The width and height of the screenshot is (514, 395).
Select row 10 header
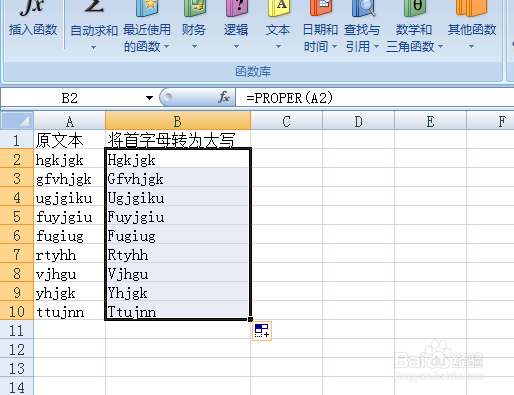coord(17,311)
